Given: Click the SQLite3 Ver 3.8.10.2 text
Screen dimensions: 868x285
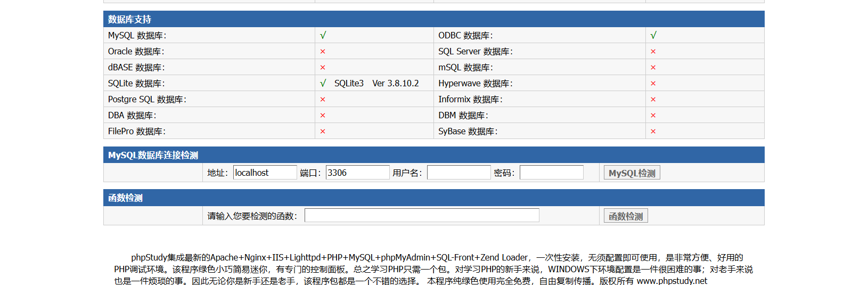Looking at the screenshot, I should 376,83.
